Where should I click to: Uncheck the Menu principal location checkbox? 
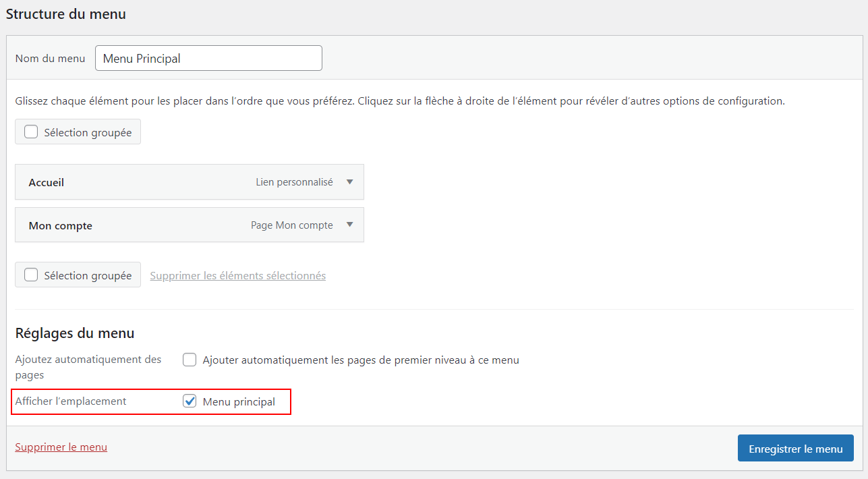pos(190,401)
